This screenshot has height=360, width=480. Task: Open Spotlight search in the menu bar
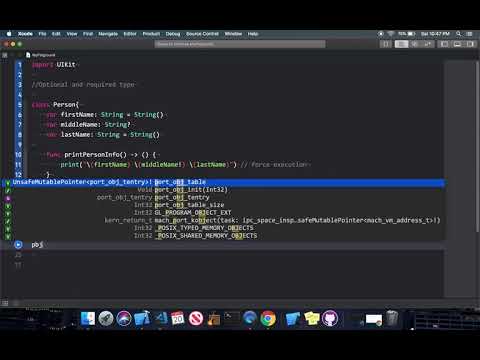pyautogui.click(x=459, y=34)
